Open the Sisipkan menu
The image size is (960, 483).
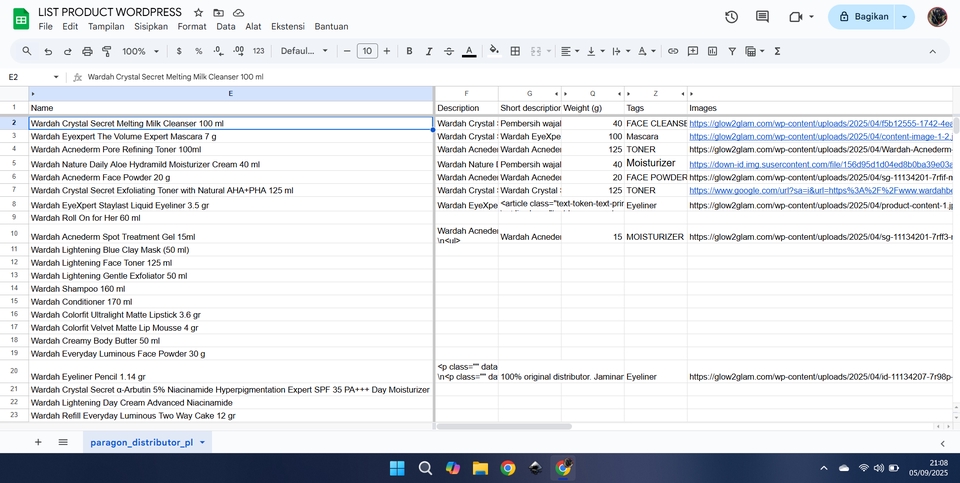point(151,26)
